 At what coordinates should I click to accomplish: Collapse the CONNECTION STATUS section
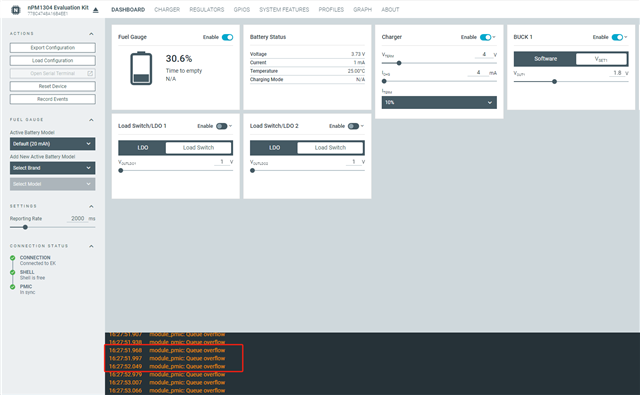coord(91,246)
